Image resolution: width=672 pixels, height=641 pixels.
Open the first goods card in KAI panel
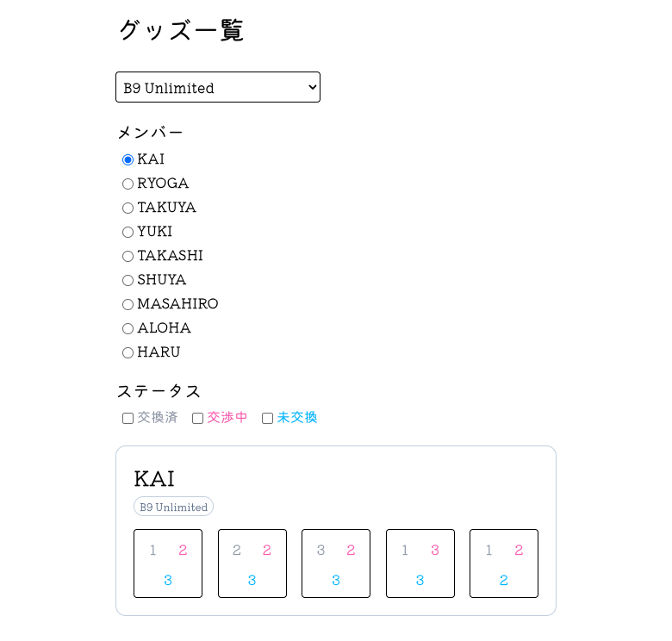tap(168, 563)
